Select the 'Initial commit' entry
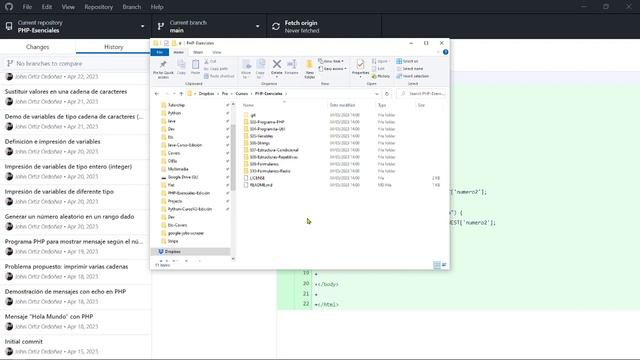This screenshot has width=640, height=360. click(76, 347)
